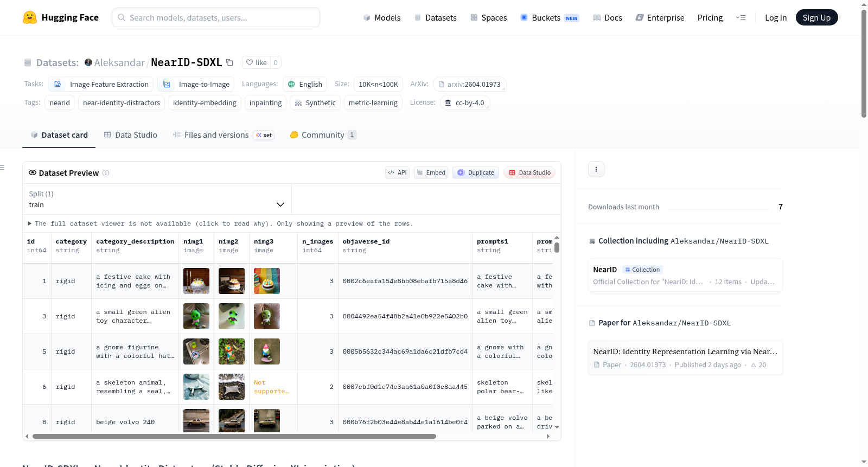Open festive cake nimg1 thumbnail
Image resolution: width=868 pixels, height=467 pixels.
(196, 281)
